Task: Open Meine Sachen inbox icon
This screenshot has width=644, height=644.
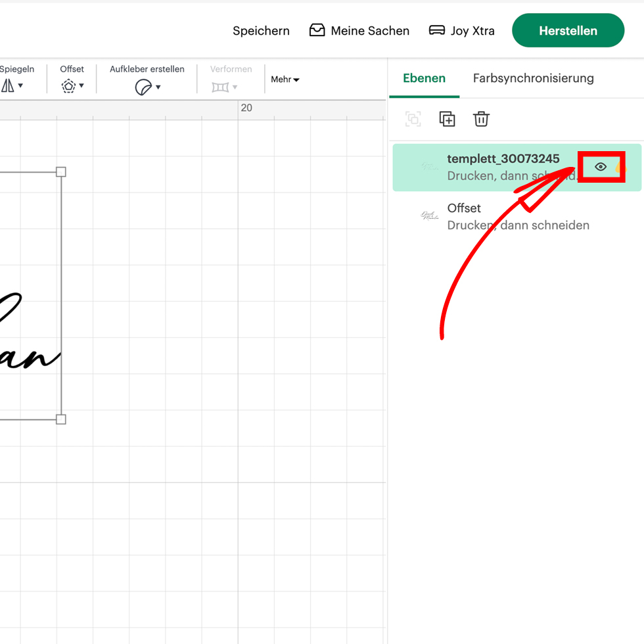Action: pyautogui.click(x=317, y=30)
